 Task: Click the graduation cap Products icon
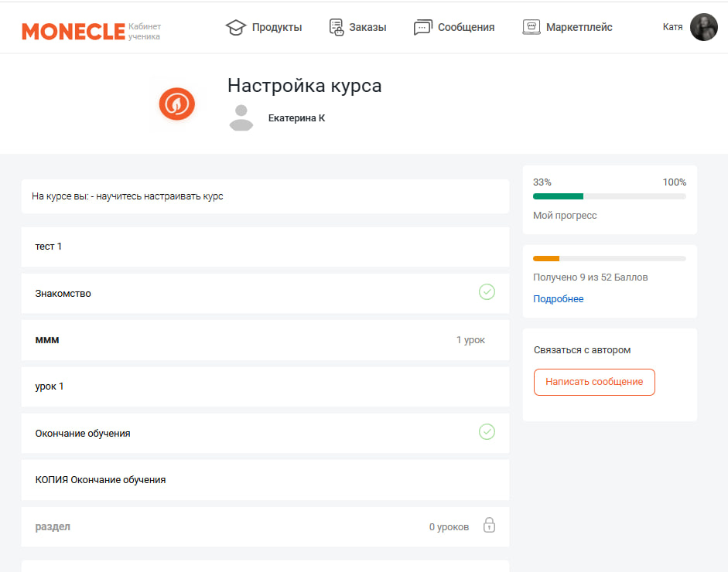click(235, 28)
